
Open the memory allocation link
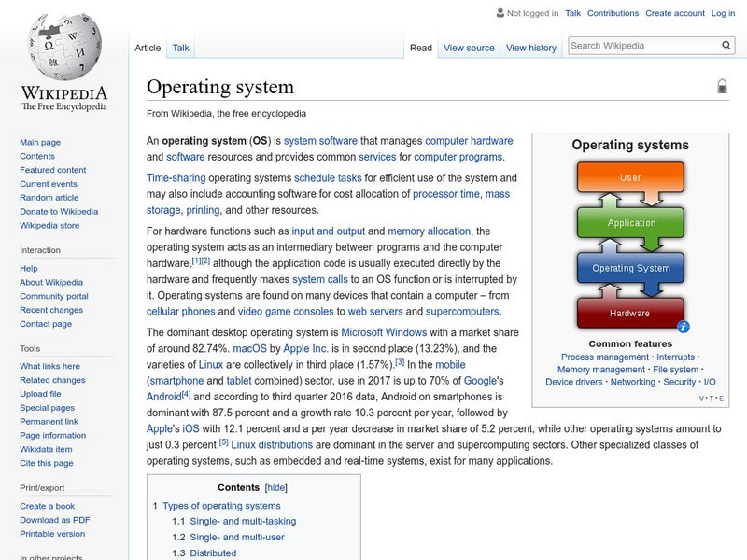tap(429, 231)
